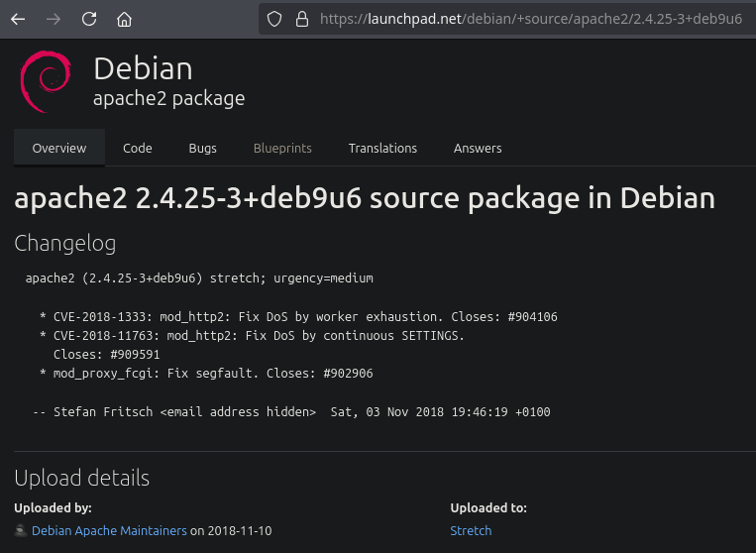Go to browser home page icon
Screen dimensions: 756x553
tap(124, 19)
